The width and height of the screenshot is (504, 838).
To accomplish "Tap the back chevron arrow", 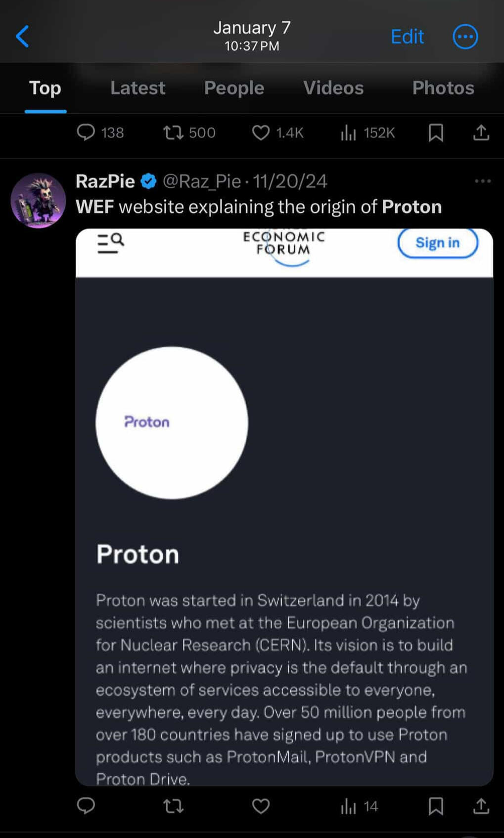I will click(x=22, y=37).
